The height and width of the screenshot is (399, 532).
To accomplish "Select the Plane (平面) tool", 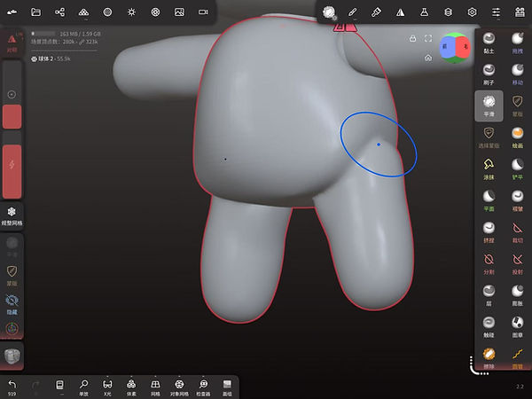I will pyautogui.click(x=489, y=200).
